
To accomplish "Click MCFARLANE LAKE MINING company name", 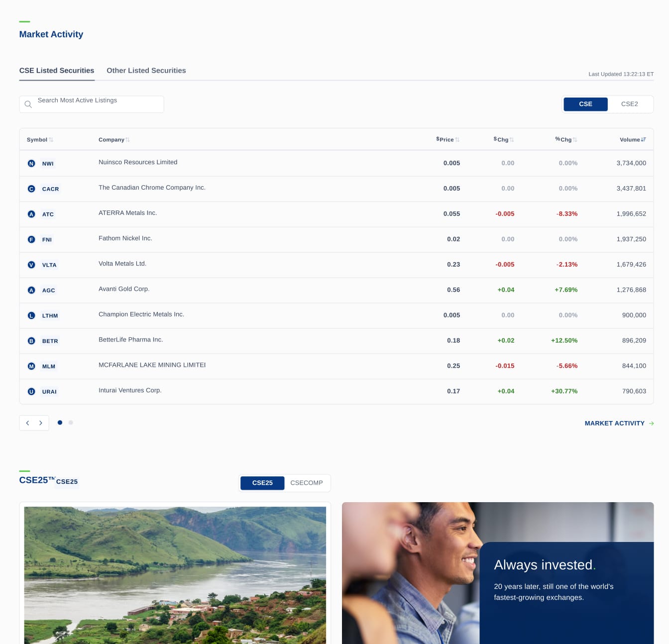I will [x=152, y=365].
